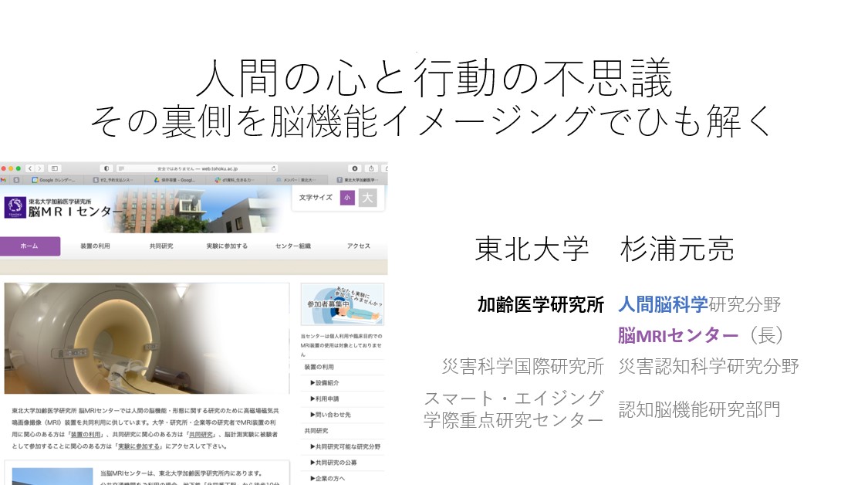Switch to the d1資料 tab
This screenshot has width=868, height=485.
point(236,180)
